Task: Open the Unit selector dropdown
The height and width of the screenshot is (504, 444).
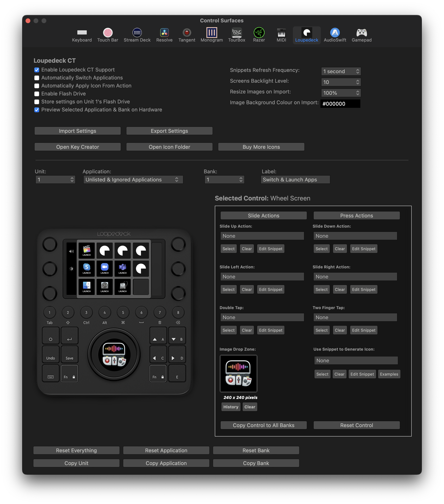Action: click(55, 180)
